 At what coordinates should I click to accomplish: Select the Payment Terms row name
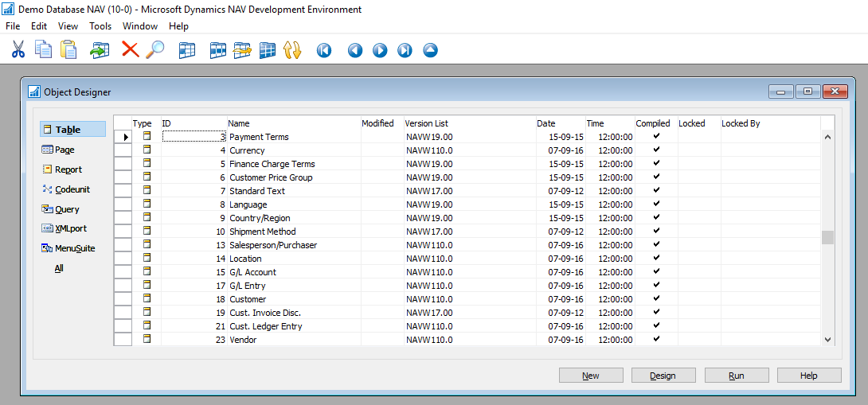(259, 137)
